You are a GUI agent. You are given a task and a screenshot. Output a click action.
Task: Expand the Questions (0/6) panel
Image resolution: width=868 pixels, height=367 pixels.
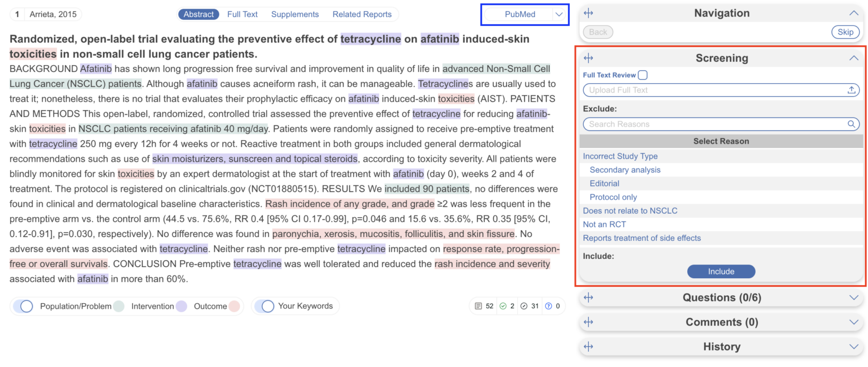pyautogui.click(x=853, y=297)
